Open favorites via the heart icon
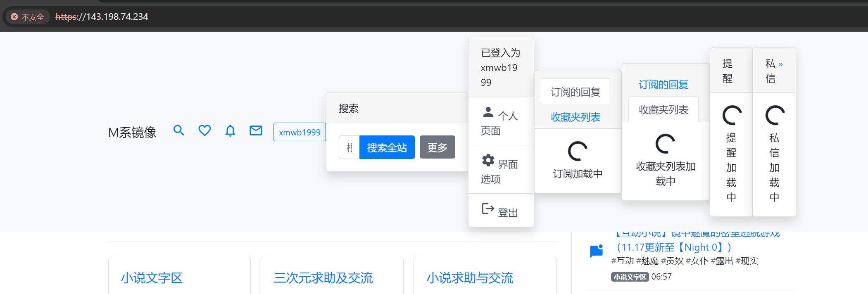Image resolution: width=868 pixels, height=294 pixels. [205, 131]
